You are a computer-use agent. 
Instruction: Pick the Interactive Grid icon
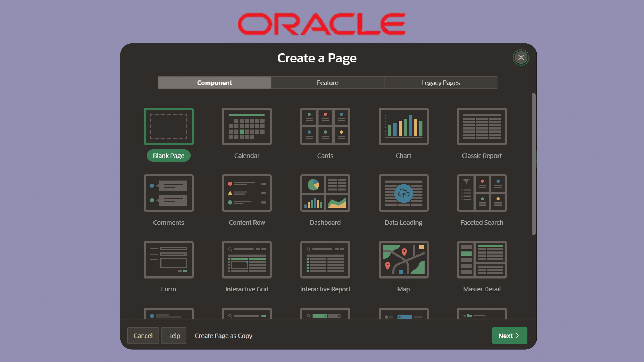(246, 260)
